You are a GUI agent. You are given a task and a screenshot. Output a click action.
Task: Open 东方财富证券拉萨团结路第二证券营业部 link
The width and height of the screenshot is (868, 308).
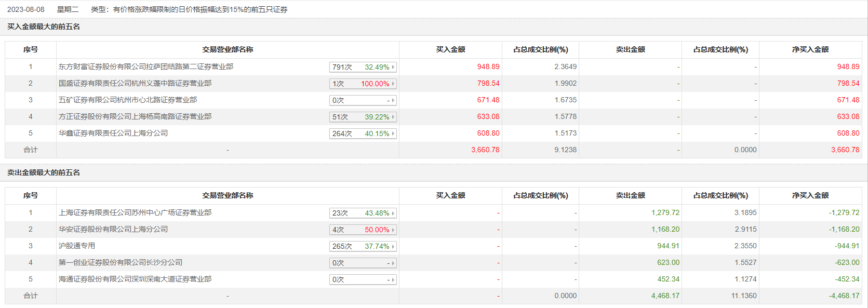146,66
